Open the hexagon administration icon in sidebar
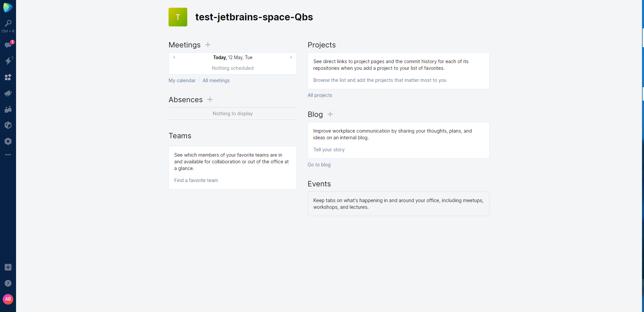The image size is (644, 312). point(8,141)
